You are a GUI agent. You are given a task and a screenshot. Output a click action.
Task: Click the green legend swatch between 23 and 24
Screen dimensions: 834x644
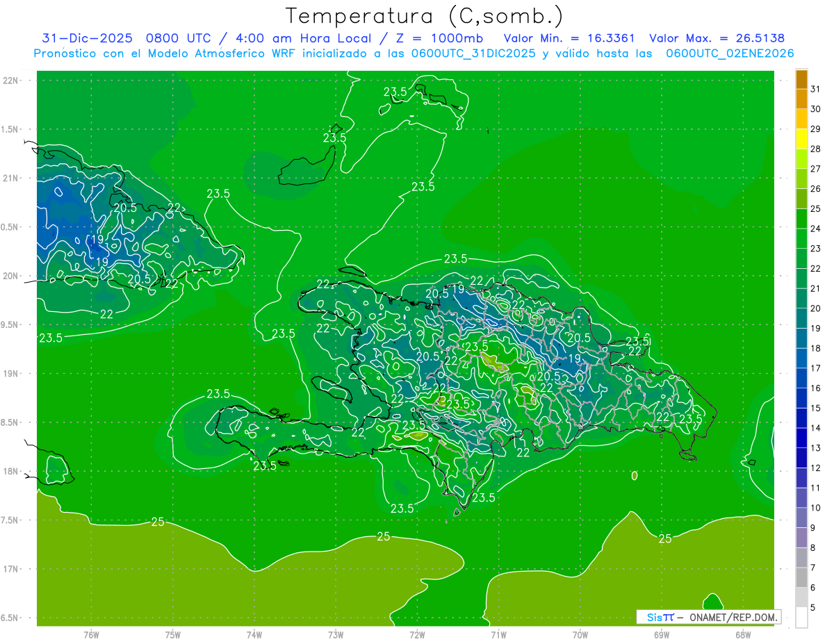(801, 238)
